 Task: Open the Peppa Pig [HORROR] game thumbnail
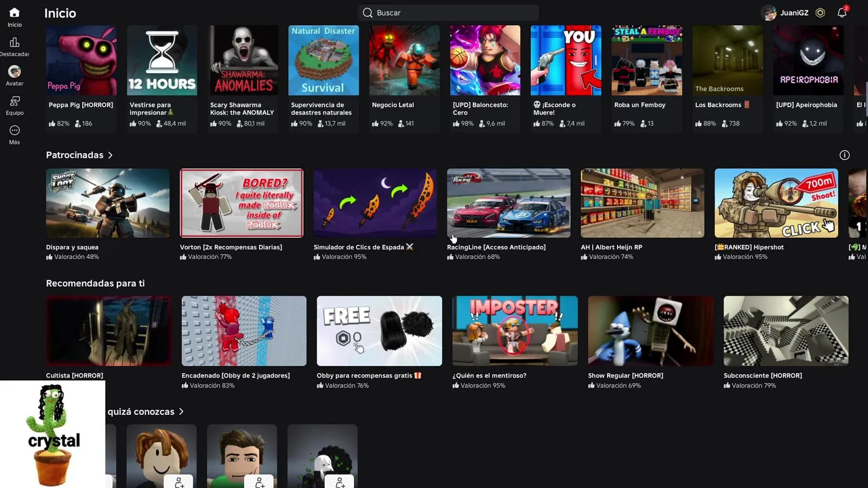(81, 60)
